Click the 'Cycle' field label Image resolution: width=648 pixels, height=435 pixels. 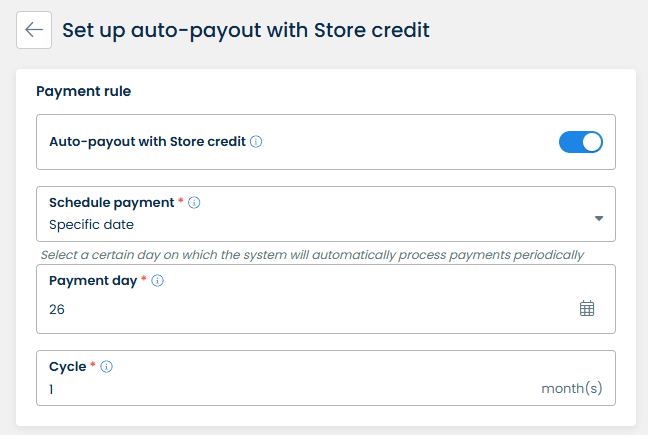pyautogui.click(x=67, y=367)
